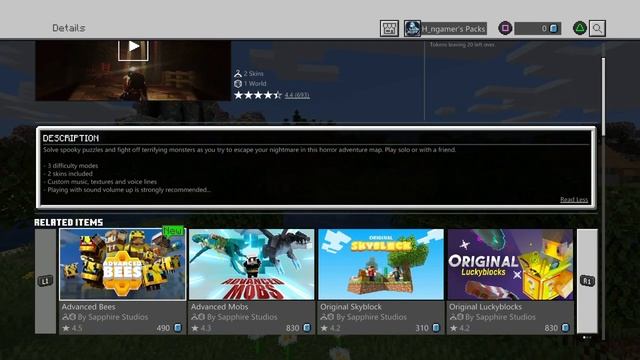Click the 830 coin price on Advanced Mobs
640x360 pixels.
point(298,328)
